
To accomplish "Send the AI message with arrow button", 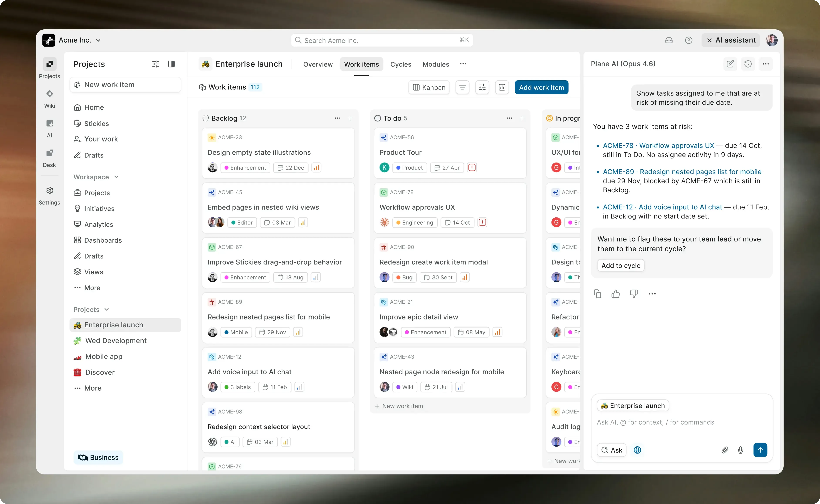I will coord(760,450).
